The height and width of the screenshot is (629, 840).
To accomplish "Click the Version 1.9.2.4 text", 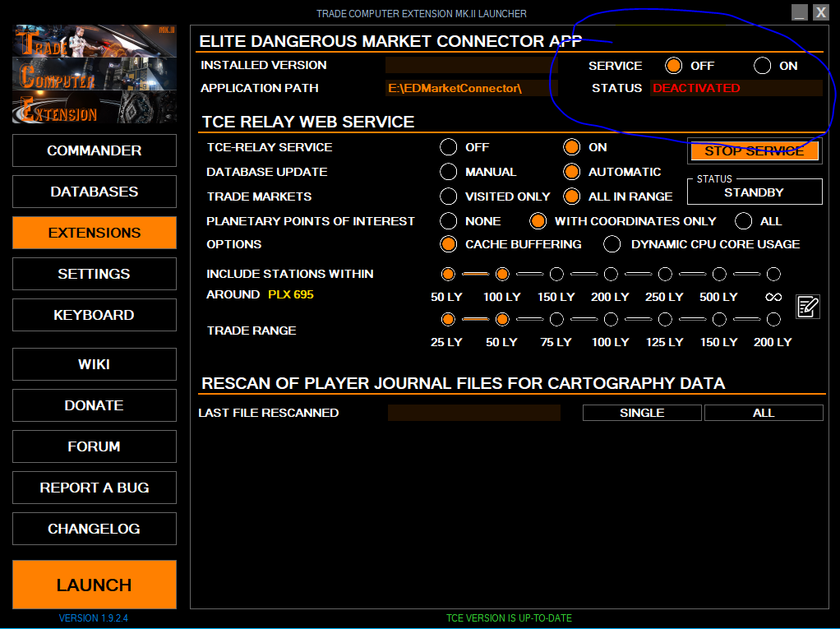I will point(94,617).
